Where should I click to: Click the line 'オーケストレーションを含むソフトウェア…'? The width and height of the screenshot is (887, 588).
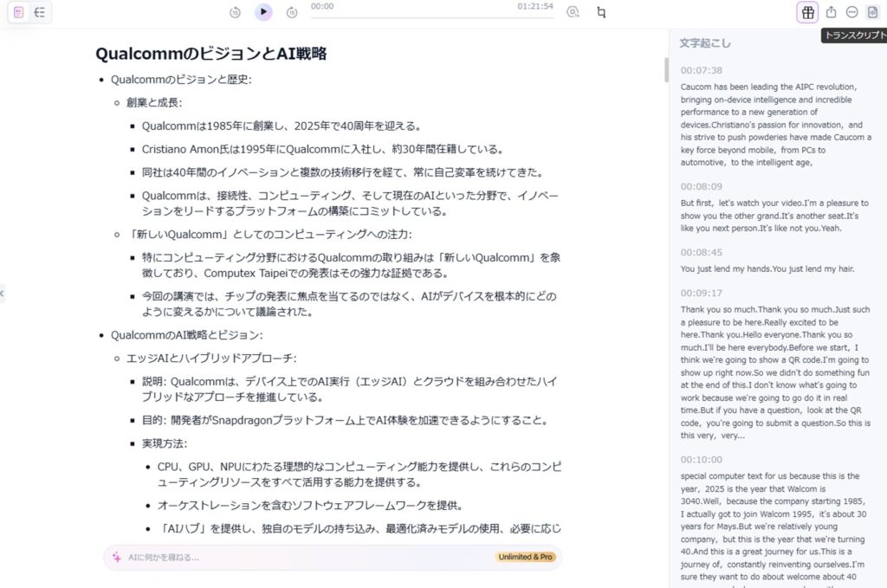(x=310, y=506)
